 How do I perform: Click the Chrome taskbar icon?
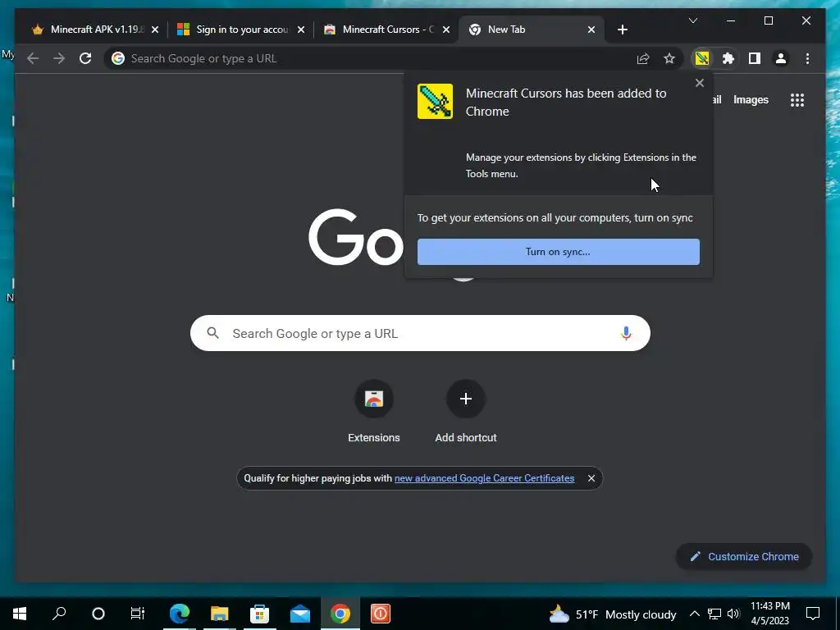point(340,614)
